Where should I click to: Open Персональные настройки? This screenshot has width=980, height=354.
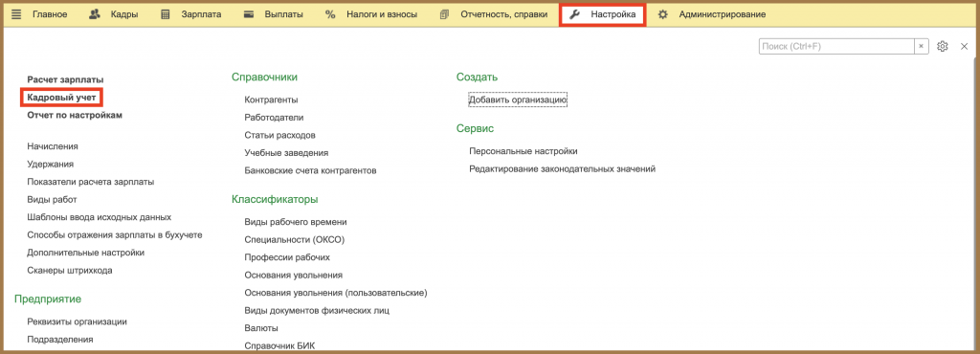[x=523, y=151]
